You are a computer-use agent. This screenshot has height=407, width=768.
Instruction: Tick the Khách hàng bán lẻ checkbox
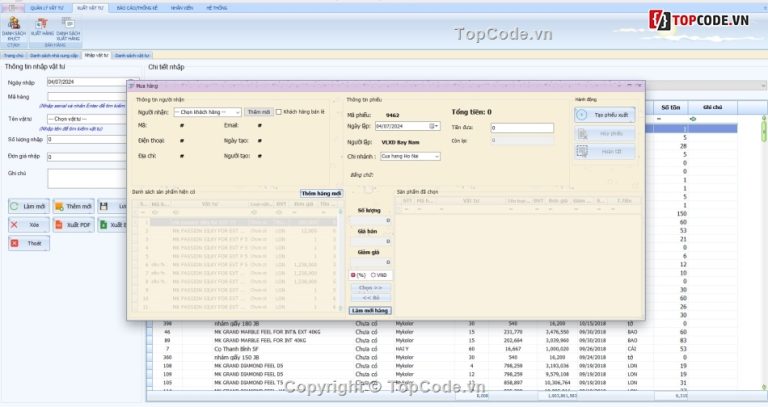point(279,112)
